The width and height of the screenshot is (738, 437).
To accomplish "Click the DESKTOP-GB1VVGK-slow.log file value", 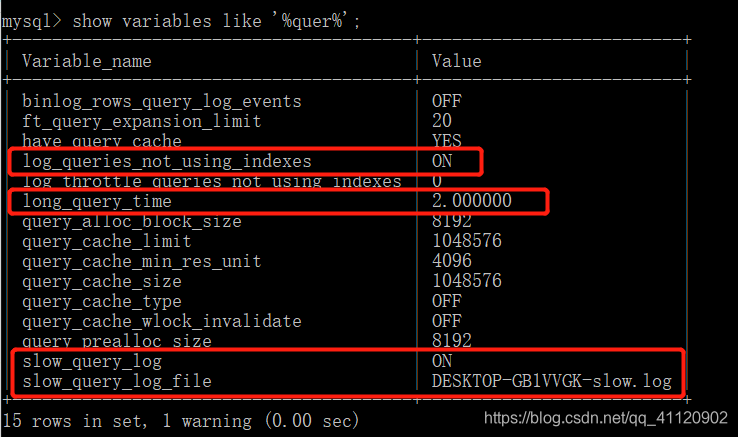I will pyautogui.click(x=552, y=381).
